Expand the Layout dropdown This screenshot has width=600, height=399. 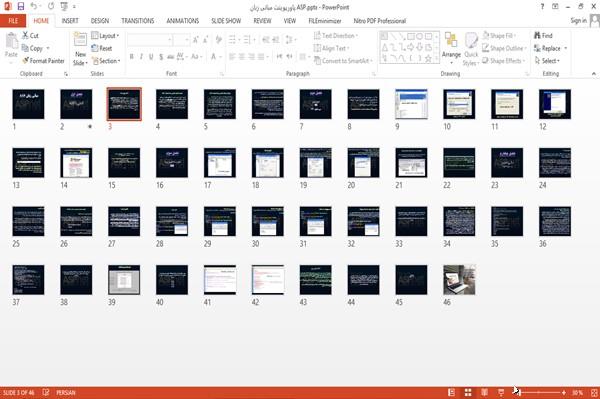105,36
